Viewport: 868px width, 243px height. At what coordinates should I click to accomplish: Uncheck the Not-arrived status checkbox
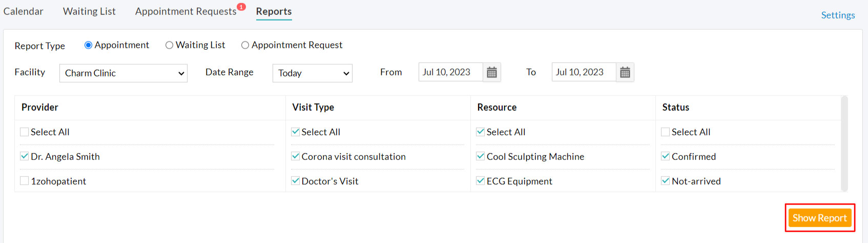(665, 180)
